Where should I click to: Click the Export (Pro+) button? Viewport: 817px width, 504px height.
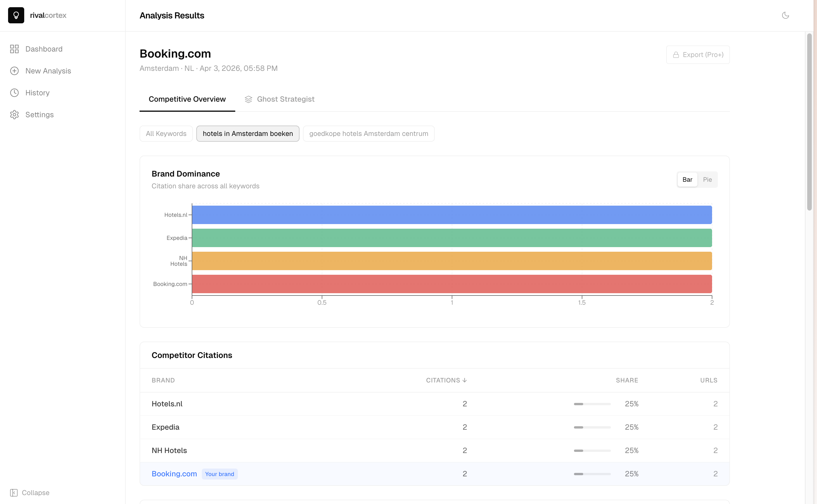698,55
